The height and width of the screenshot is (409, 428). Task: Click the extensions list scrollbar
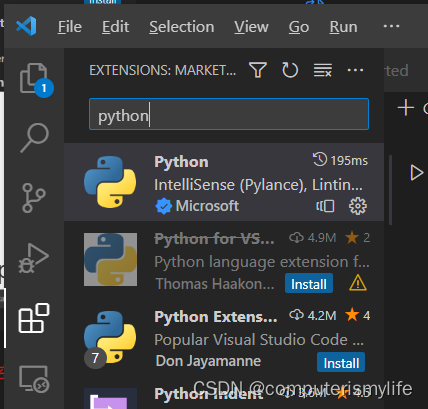pos(390,190)
